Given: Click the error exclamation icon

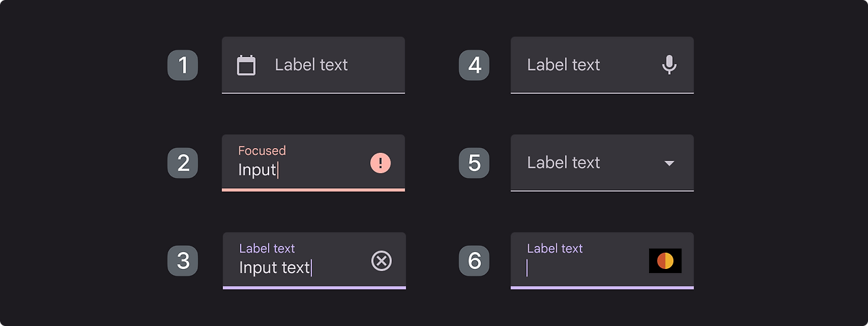Looking at the screenshot, I should (380, 163).
